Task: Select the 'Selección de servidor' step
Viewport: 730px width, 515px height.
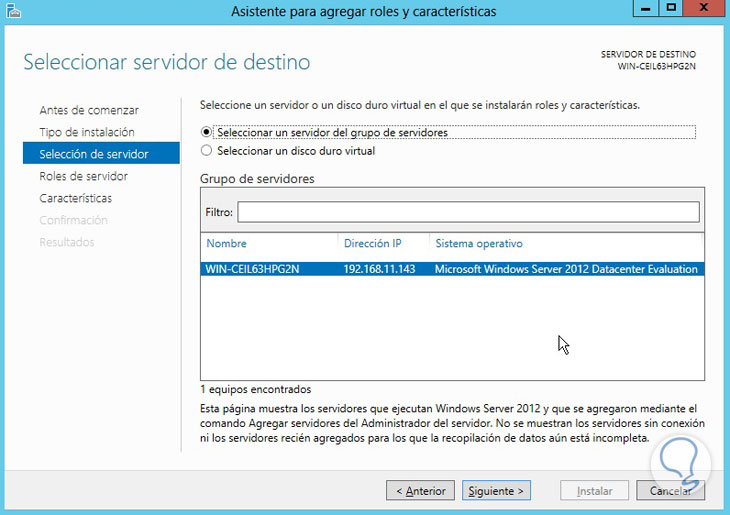Action: (101, 153)
